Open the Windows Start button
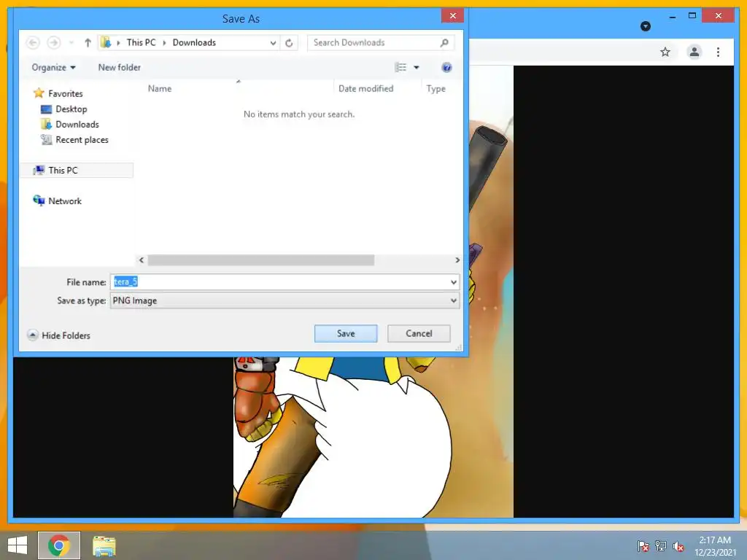This screenshot has height=560, width=747. coord(18,545)
